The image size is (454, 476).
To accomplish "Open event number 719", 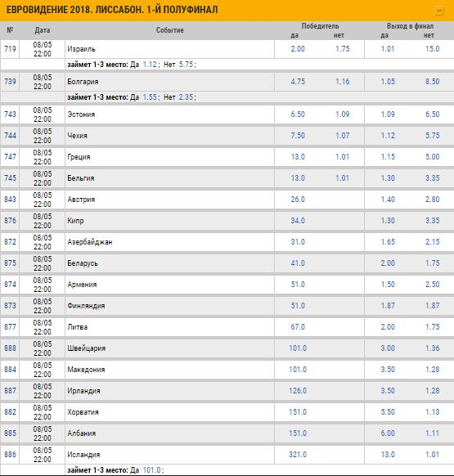I will pos(10,49).
